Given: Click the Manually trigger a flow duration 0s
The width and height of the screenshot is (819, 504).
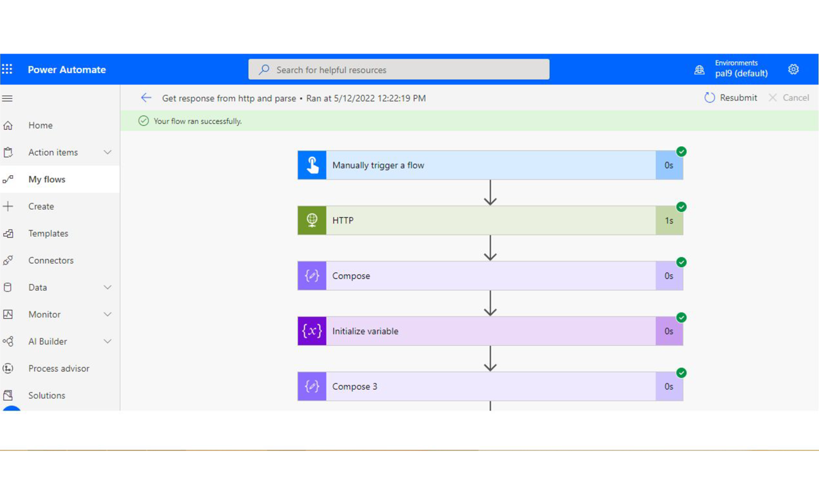Looking at the screenshot, I should pyautogui.click(x=669, y=165).
